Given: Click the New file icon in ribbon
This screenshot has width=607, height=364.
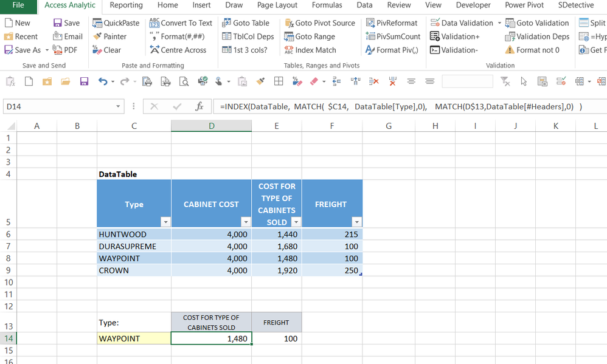Looking at the screenshot, I should (17, 23).
